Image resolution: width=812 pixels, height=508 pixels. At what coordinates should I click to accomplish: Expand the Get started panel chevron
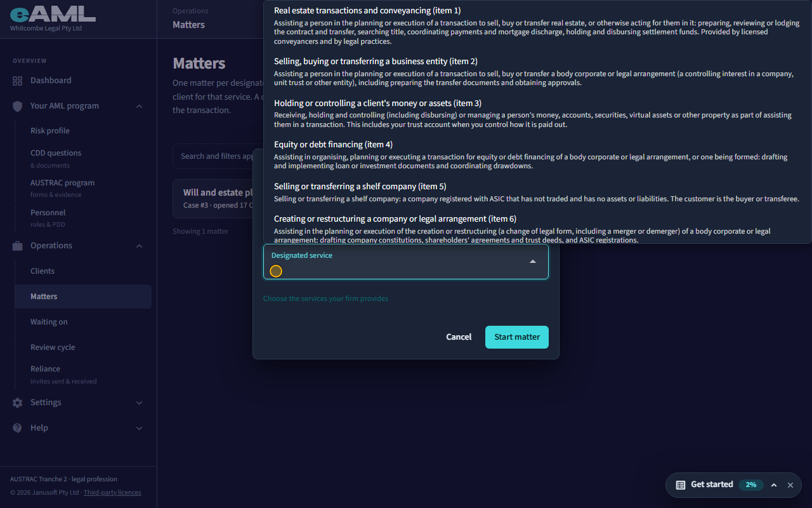[774, 485]
